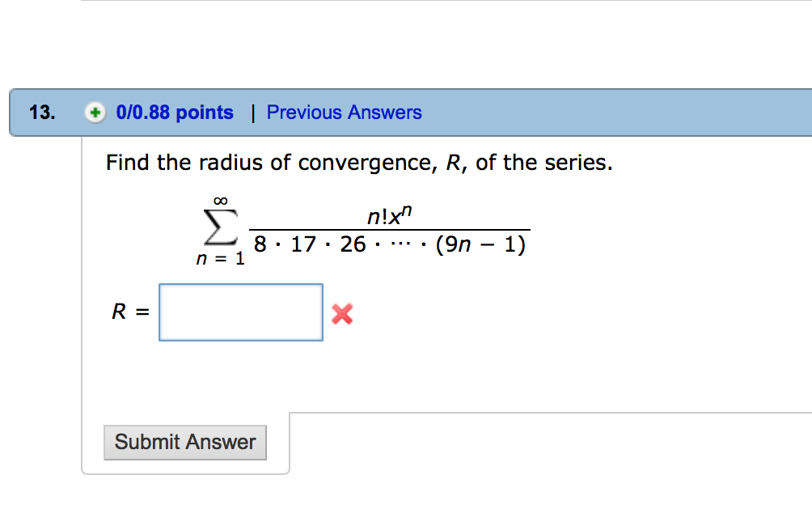
Task: Click the red X incorrect mark
Action: click(342, 314)
